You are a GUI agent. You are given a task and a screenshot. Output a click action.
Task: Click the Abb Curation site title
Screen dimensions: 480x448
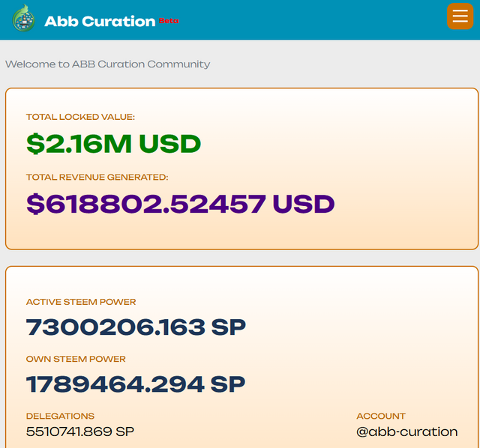click(100, 21)
